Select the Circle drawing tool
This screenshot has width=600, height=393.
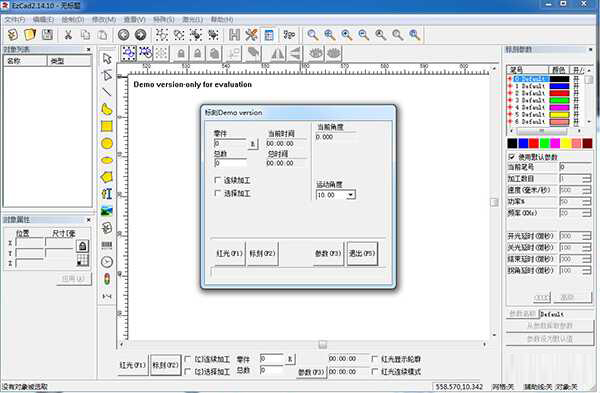coord(107,144)
